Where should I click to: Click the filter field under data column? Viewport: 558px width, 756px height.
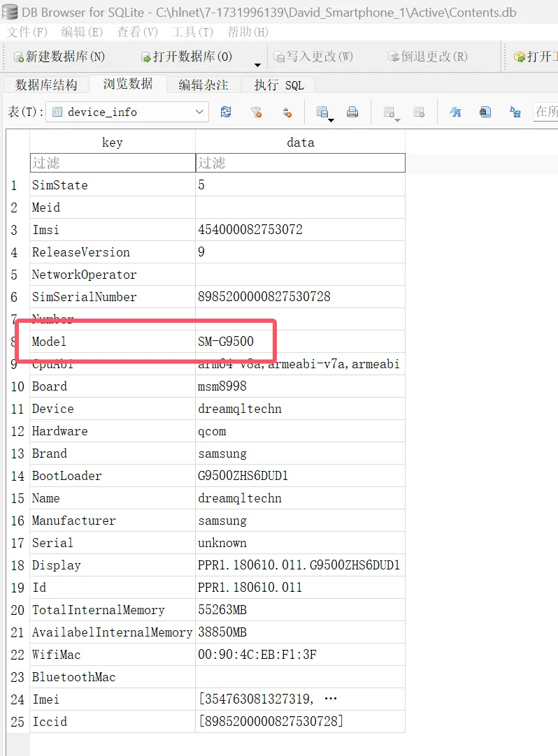click(x=300, y=163)
